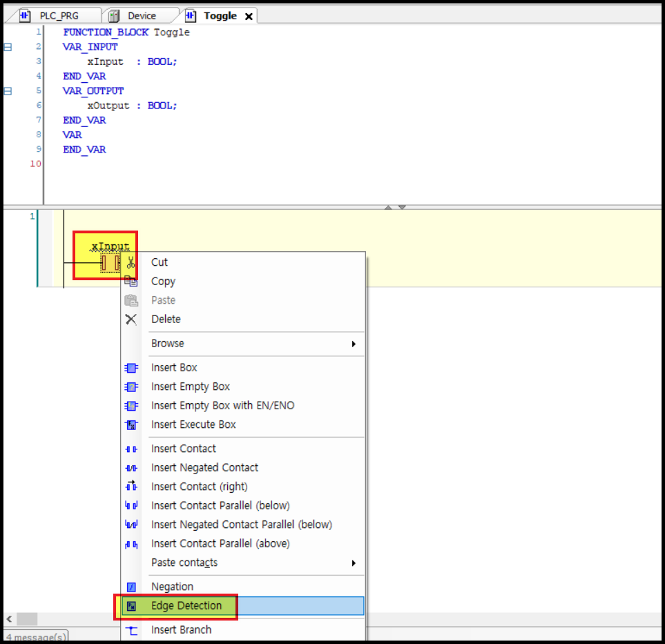Collapse the VAR_OUTPUT declaration block
Image resolution: width=665 pixels, height=644 pixels.
pos(7,90)
